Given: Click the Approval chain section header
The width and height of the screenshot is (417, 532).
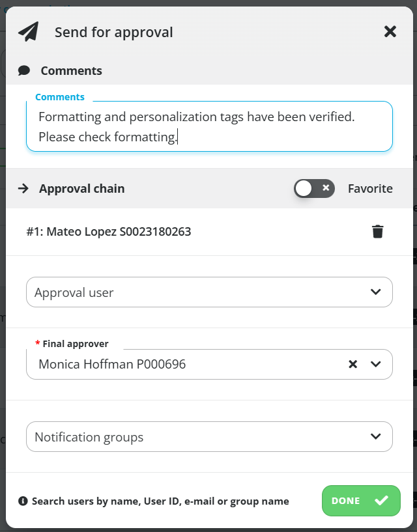Looking at the screenshot, I should pos(82,188).
